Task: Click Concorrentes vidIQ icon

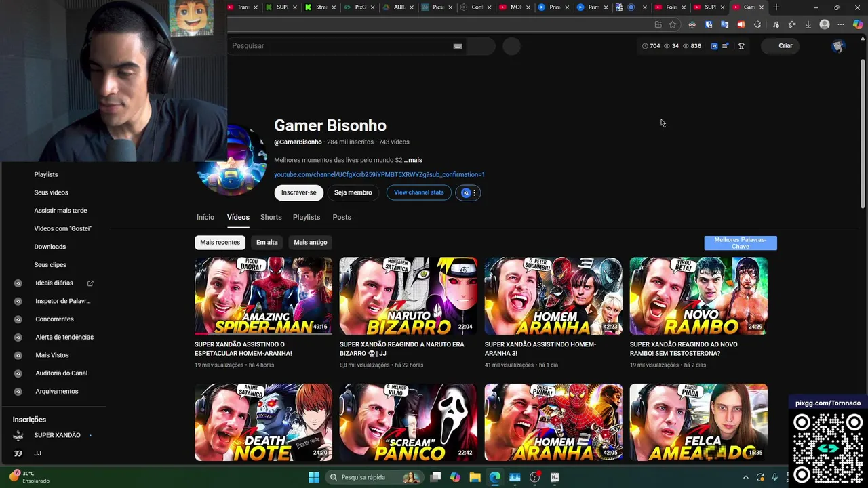Action: click(x=18, y=319)
